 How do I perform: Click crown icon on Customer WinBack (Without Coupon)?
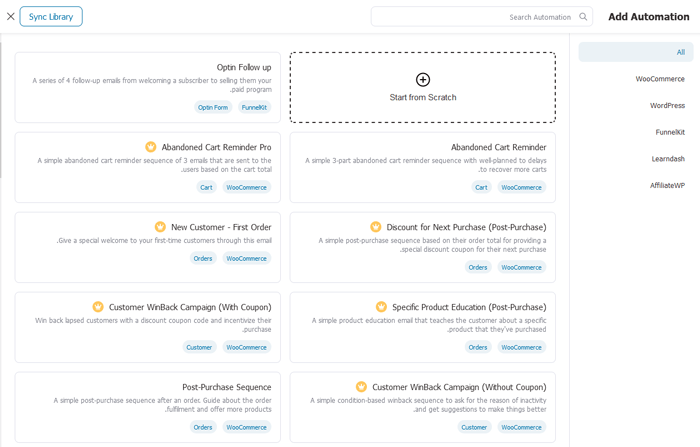click(362, 387)
